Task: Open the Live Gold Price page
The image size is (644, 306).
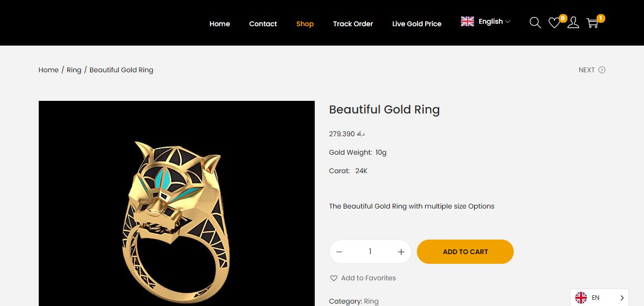Action: [x=416, y=24]
